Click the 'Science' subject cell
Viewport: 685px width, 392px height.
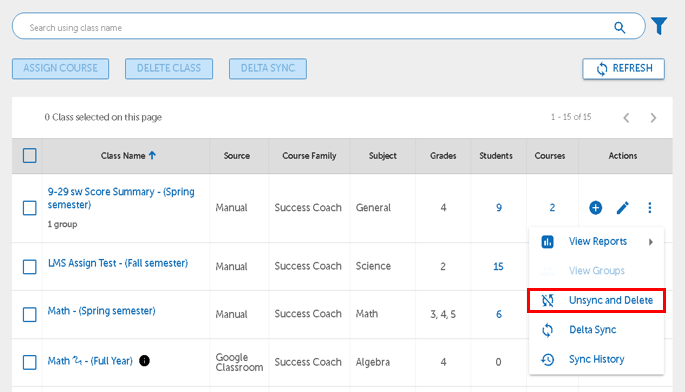[x=373, y=266]
